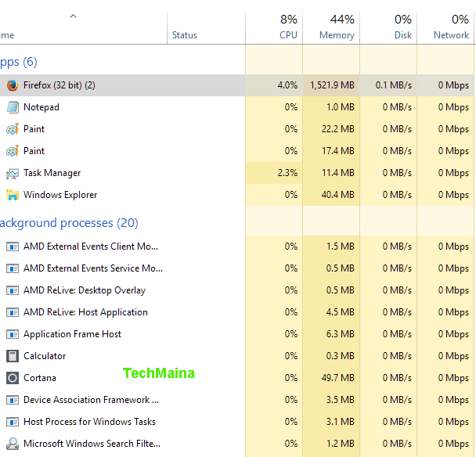Select Host Process for Windows Tasks name
This screenshot has width=476, height=457.
[89, 422]
